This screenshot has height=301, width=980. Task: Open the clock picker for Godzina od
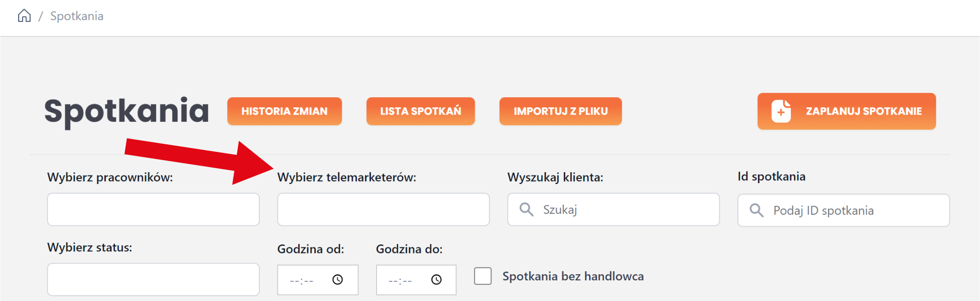[338, 279]
